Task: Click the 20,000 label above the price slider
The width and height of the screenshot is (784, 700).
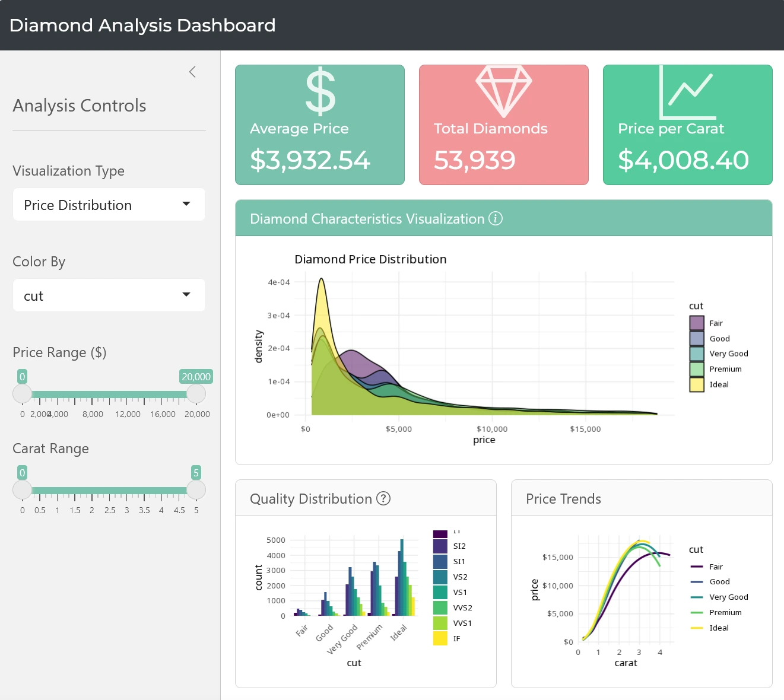Action: (196, 377)
